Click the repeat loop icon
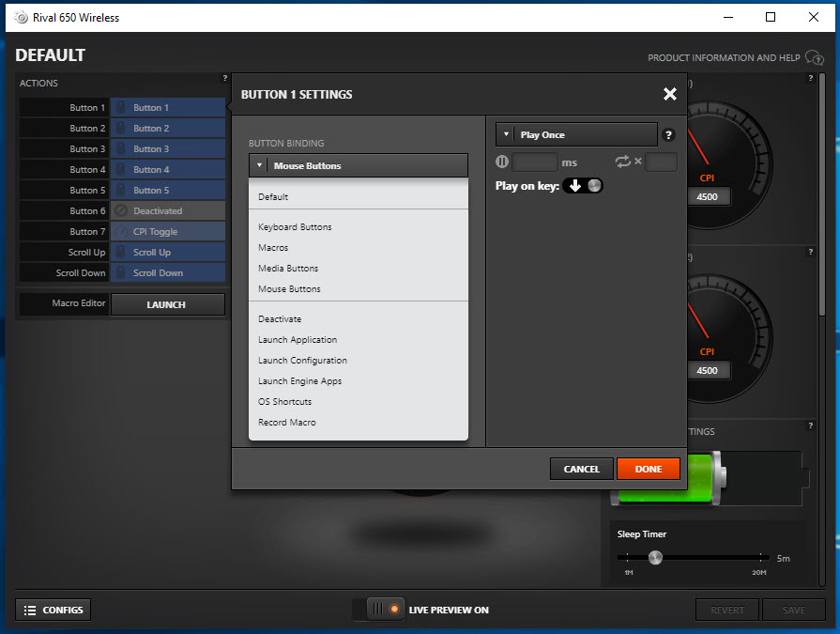The image size is (840, 634). click(622, 162)
